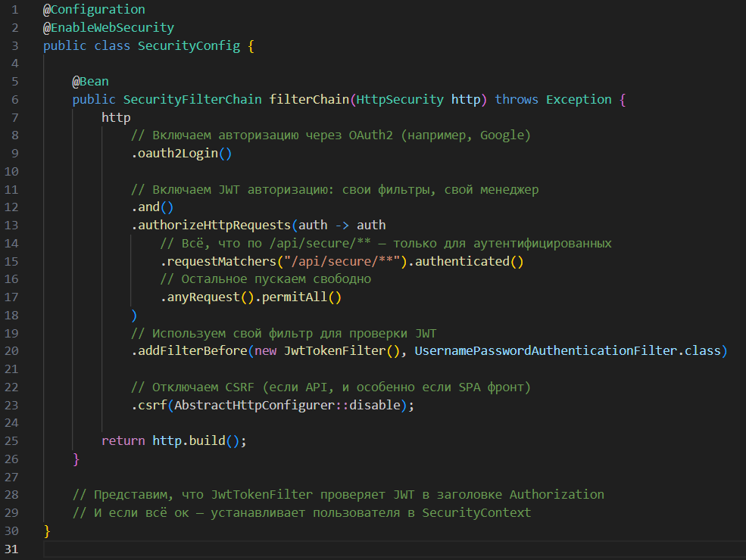Click the .and() call on line 12
The image size is (746, 560).
152,207
